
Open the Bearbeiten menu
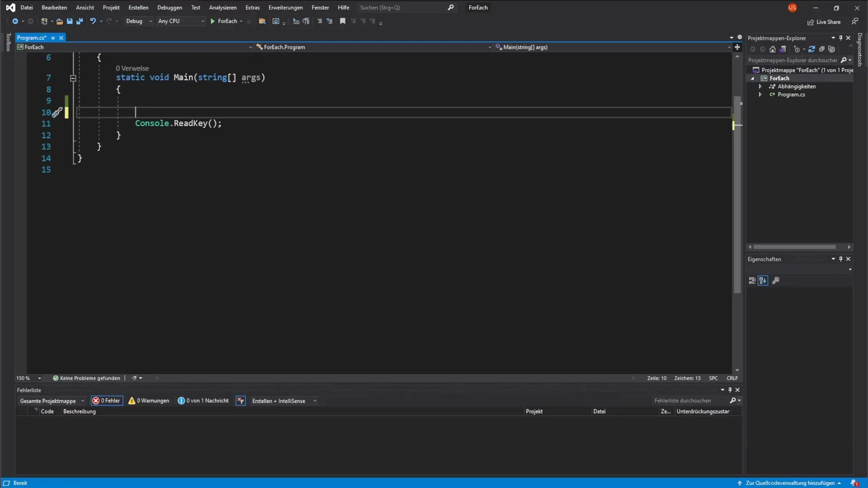click(54, 8)
